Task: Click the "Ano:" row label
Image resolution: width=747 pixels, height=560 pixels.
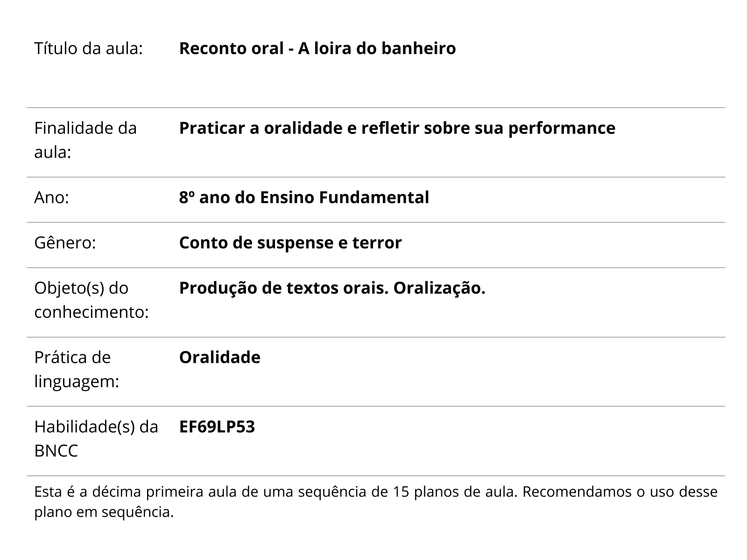Action: pos(51,197)
